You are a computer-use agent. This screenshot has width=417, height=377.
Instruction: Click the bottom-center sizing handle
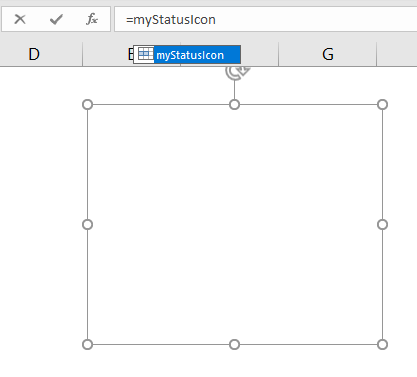click(235, 344)
